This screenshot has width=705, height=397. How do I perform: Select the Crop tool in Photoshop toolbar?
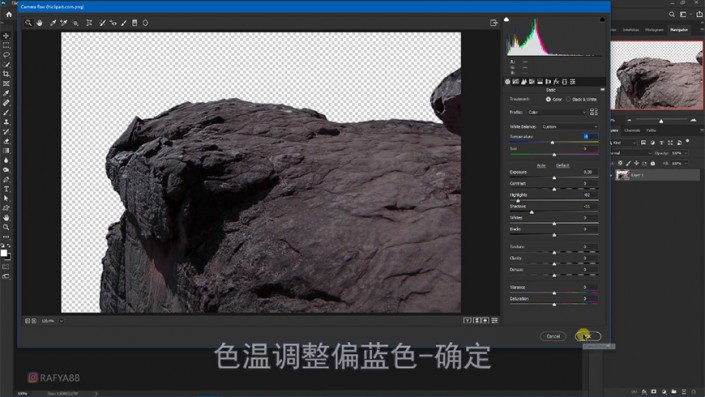[6, 74]
